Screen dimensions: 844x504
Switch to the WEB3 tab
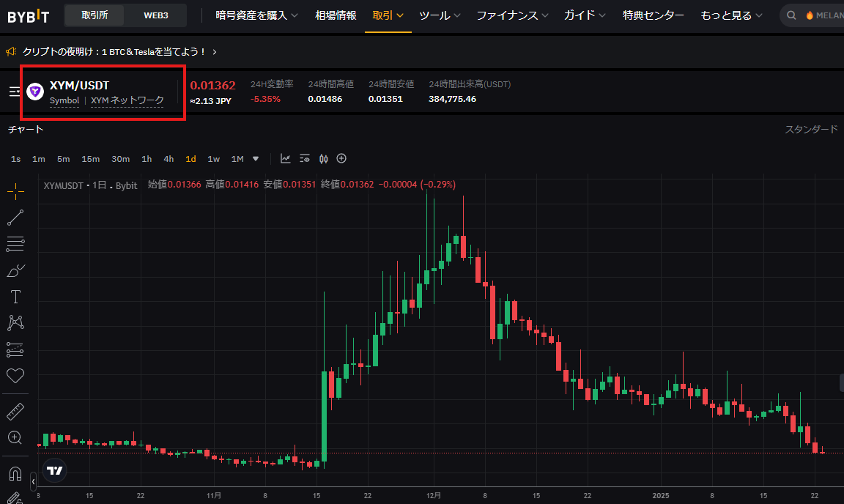pyautogui.click(x=156, y=15)
